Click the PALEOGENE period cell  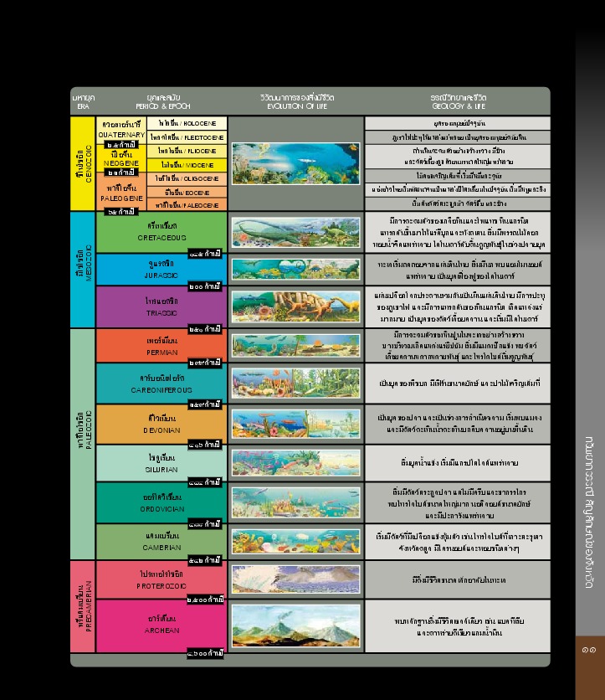point(121,193)
